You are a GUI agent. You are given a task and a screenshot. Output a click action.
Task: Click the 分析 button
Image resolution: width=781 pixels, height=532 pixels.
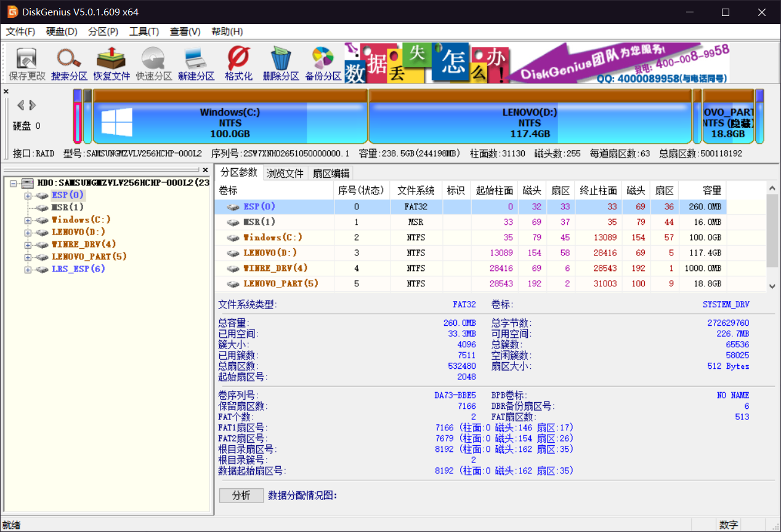(241, 496)
